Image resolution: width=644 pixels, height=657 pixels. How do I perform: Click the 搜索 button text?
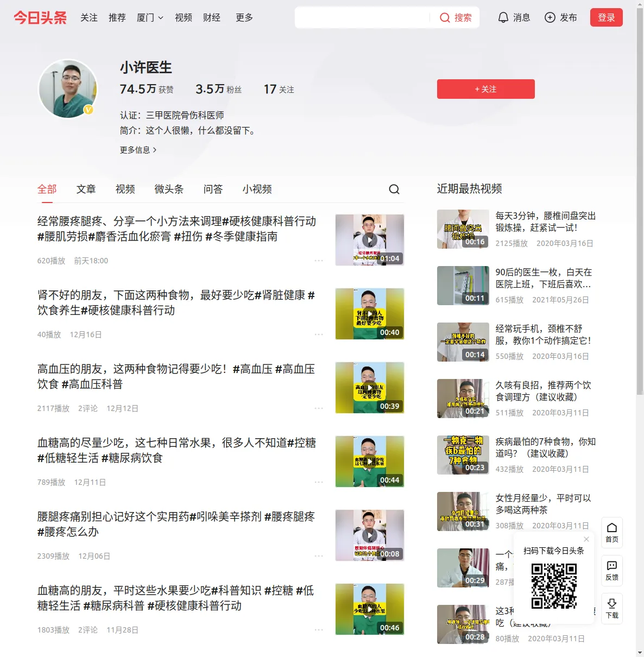pos(463,17)
